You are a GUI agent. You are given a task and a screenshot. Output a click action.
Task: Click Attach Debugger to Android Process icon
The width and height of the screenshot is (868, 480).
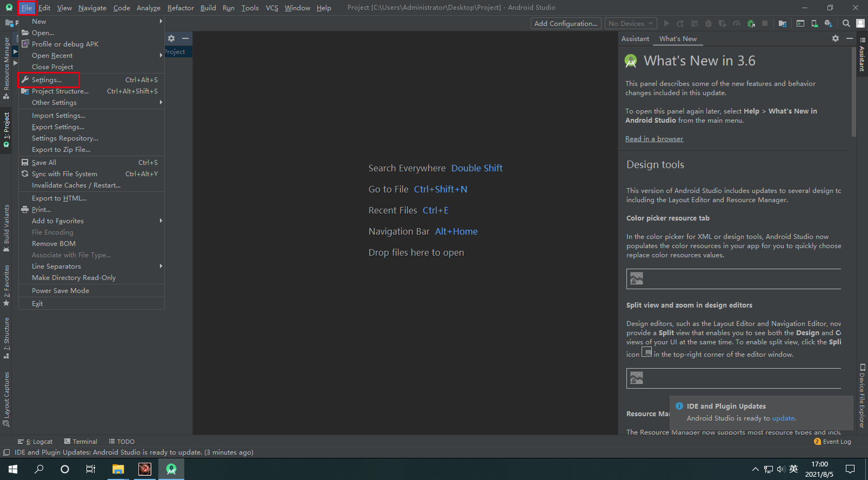click(751, 23)
